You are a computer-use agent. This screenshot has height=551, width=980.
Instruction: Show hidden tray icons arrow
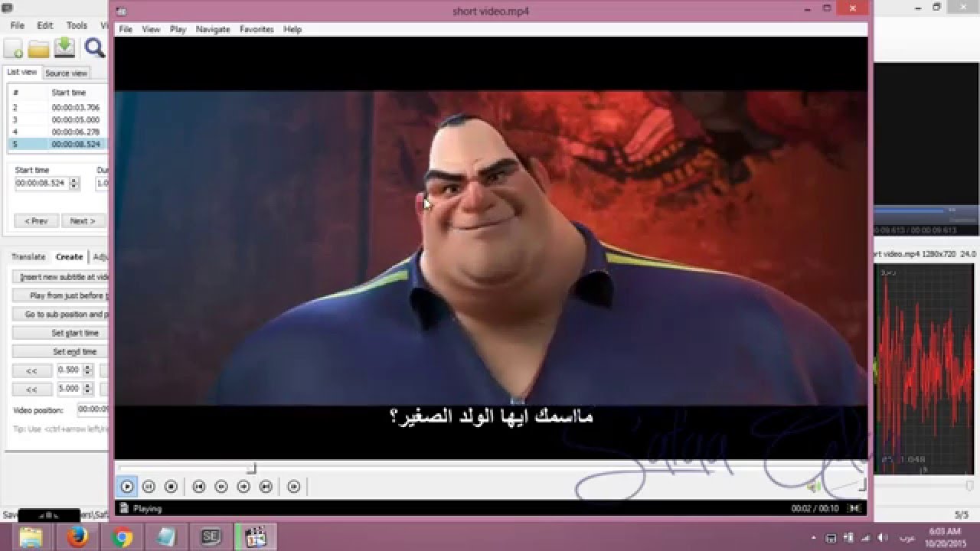tap(814, 537)
